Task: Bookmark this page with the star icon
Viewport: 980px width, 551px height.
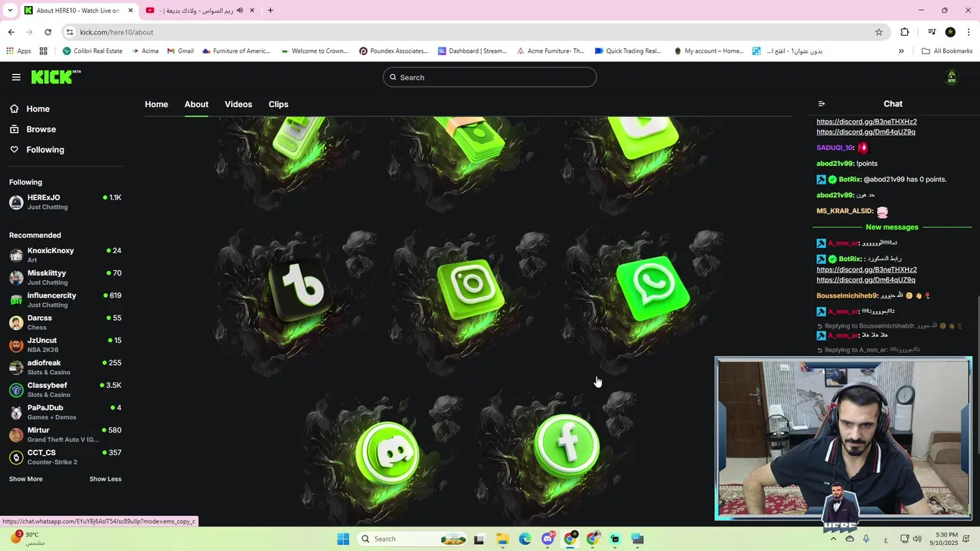Action: pos(879,32)
